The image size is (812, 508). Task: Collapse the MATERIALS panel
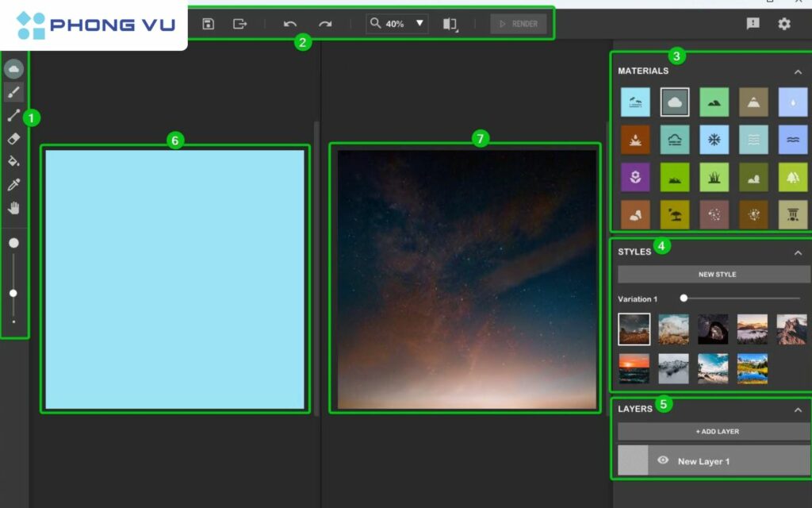pyautogui.click(x=798, y=71)
